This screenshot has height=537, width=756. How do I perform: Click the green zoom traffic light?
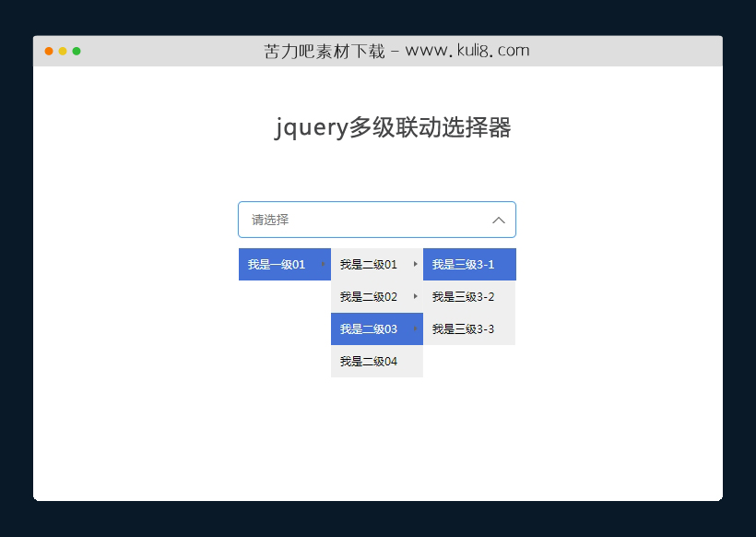tap(76, 52)
